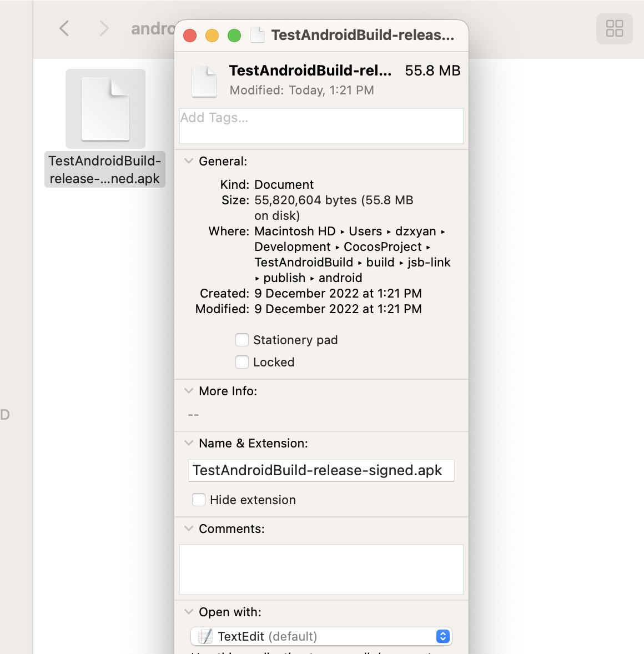Image resolution: width=644 pixels, height=654 pixels.
Task: Click dzxyan in the Where path
Action: (415, 231)
